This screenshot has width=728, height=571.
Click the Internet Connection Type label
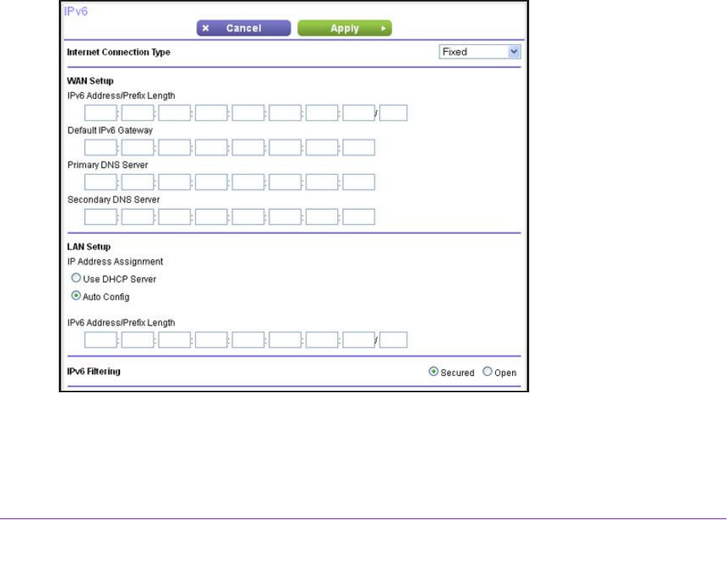[118, 52]
